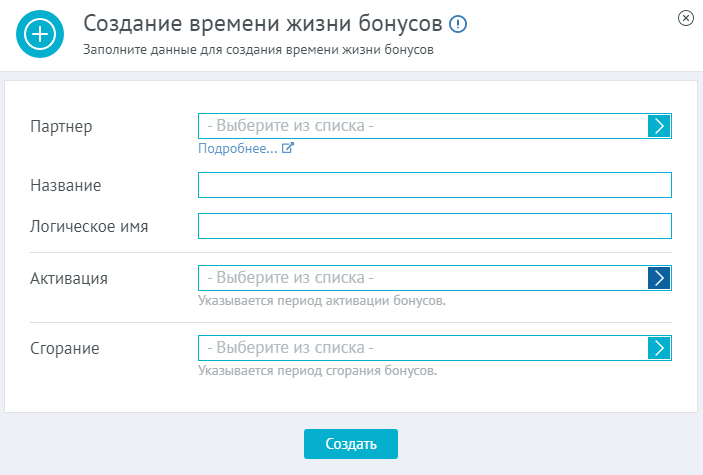Click the Создать button
This screenshot has height=475, width=703.
coord(351,444)
